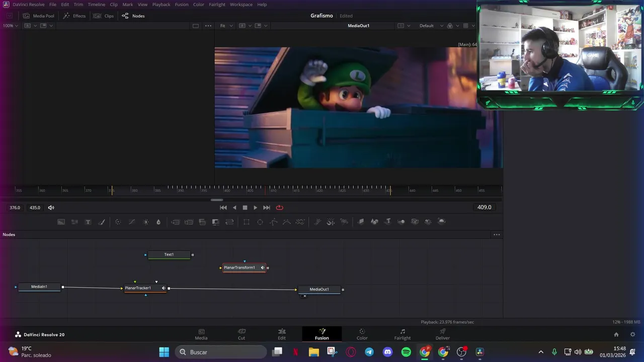Add a Rectangle mask from the toolbar

(247, 222)
